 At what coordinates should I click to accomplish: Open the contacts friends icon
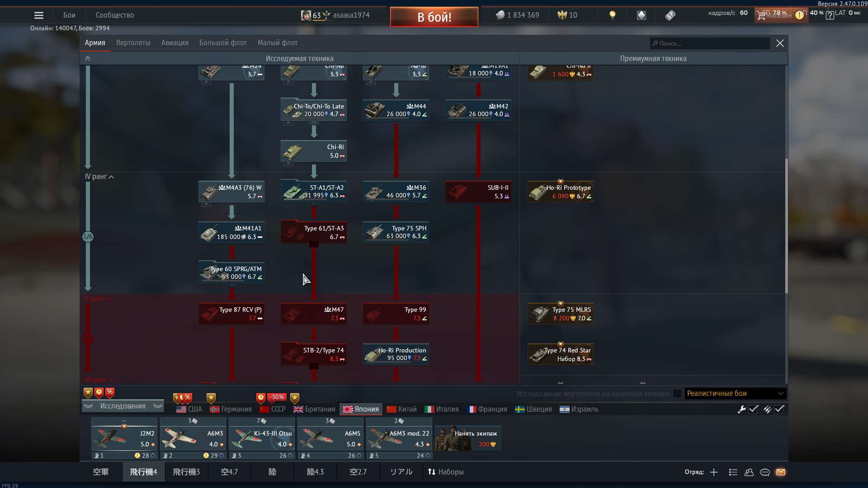749,472
